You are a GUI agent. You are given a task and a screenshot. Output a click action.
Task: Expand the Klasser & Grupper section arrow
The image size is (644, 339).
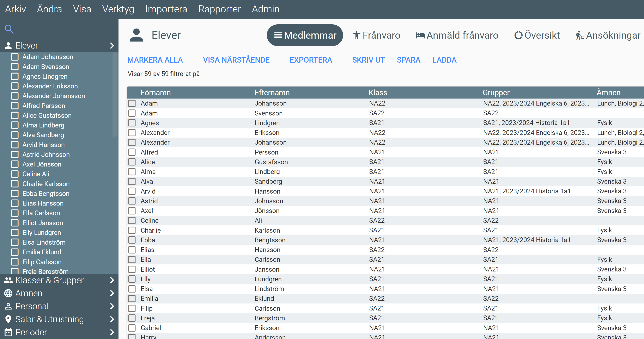click(112, 280)
